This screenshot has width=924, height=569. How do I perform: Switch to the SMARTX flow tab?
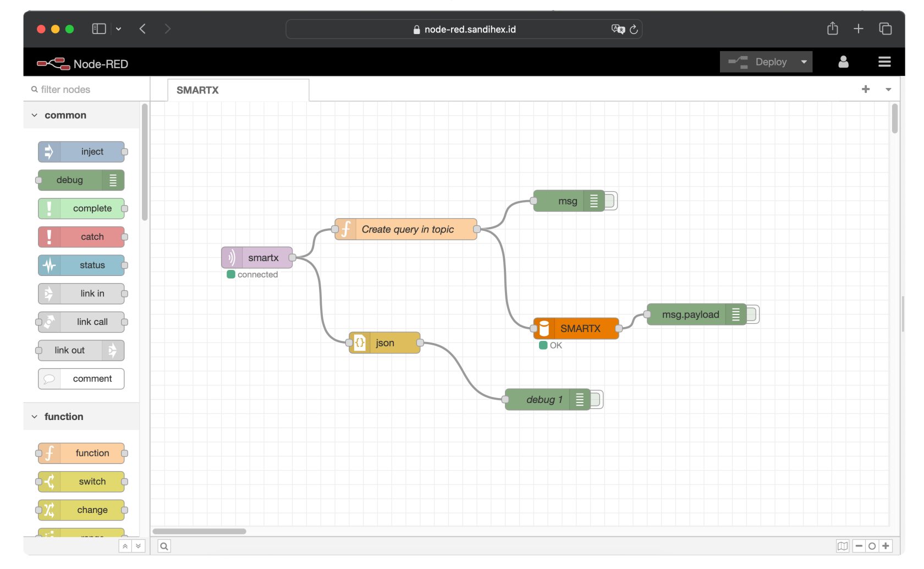tap(238, 90)
